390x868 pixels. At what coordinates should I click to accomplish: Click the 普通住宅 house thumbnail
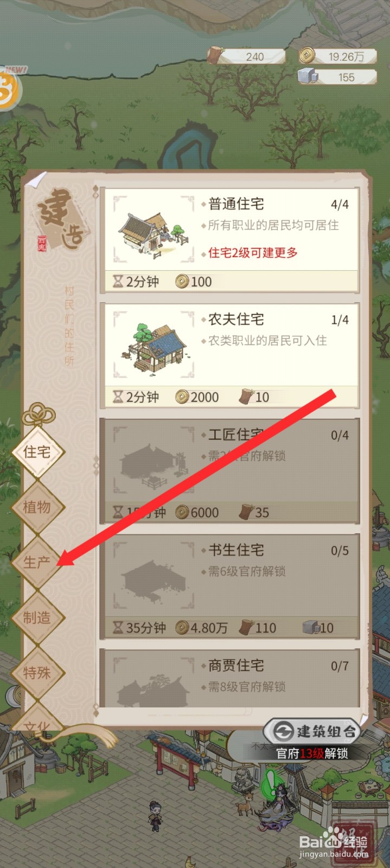click(x=154, y=232)
